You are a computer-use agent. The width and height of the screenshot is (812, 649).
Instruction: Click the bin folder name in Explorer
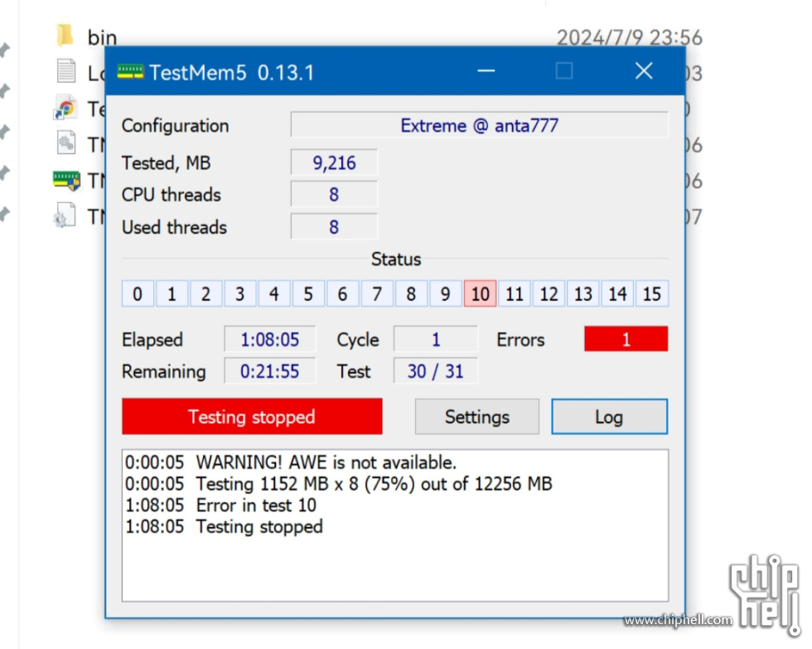point(102,37)
